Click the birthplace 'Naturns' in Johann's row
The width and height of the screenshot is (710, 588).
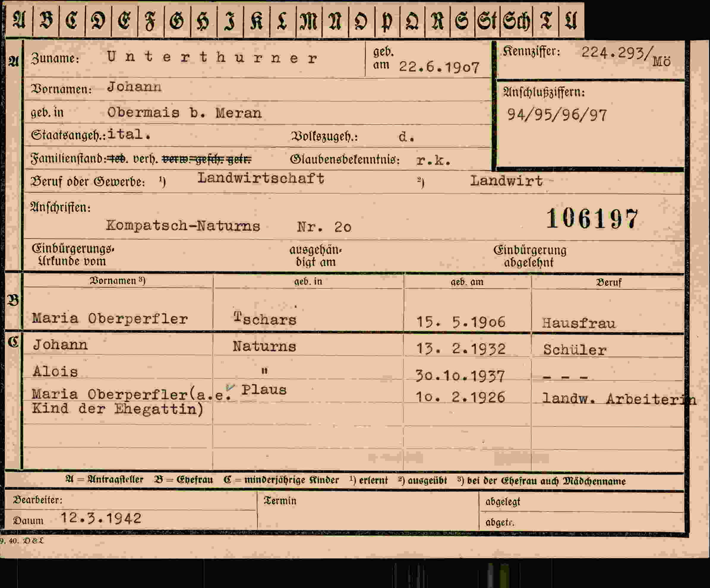tap(264, 346)
